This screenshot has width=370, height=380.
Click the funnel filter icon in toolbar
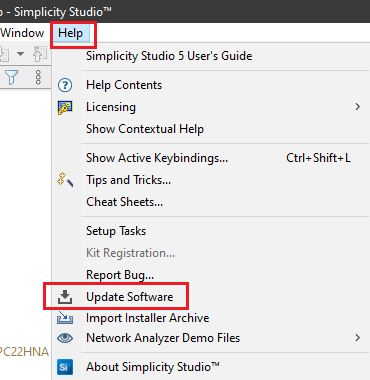pos(11,77)
